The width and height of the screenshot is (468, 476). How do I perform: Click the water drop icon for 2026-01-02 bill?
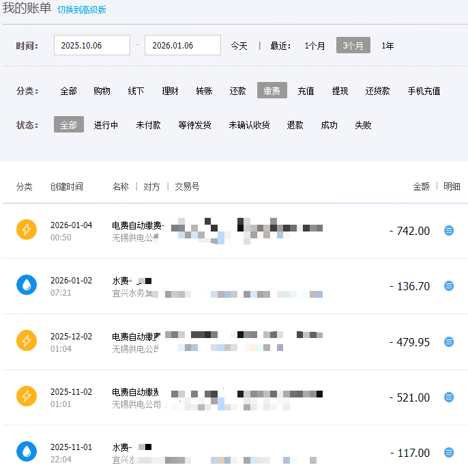(x=27, y=285)
